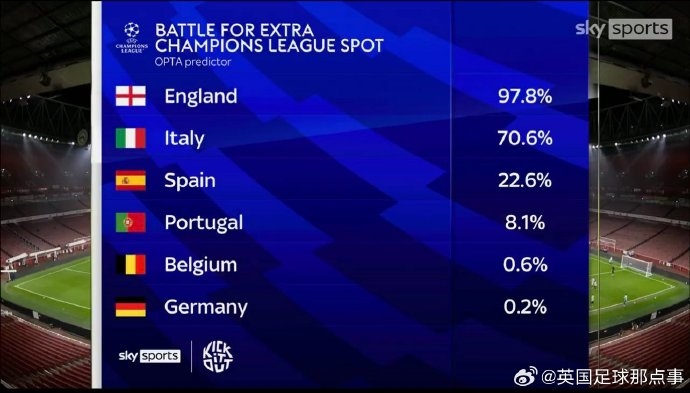Click the 97.8% England percentage
The height and width of the screenshot is (393, 690).
525,96
